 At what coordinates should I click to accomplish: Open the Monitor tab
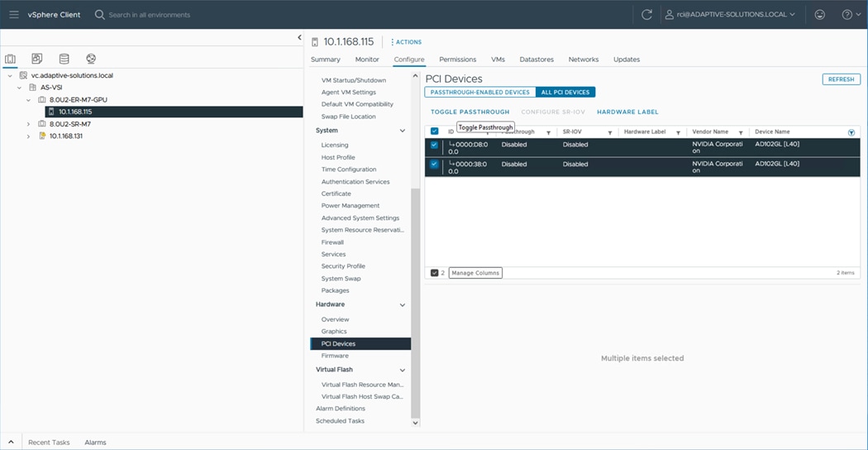coord(367,60)
